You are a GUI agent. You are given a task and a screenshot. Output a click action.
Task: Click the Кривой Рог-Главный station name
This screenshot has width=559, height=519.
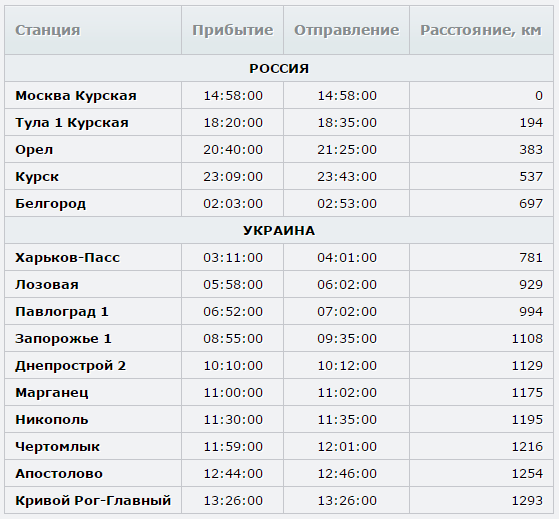click(93, 500)
